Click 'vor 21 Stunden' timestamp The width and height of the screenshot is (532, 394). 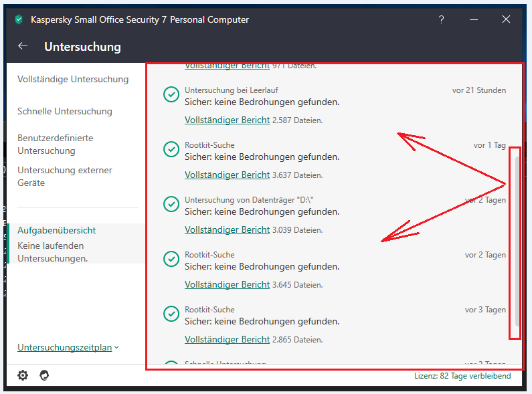coord(478,90)
